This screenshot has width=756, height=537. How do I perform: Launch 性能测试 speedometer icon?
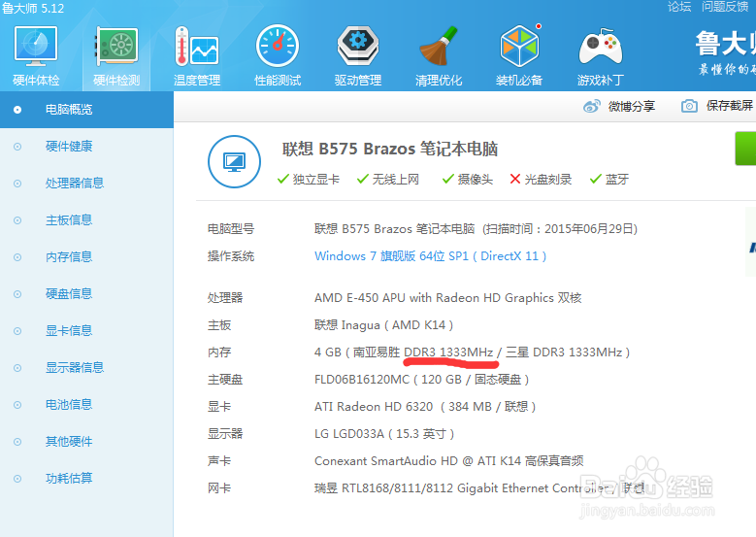278,47
